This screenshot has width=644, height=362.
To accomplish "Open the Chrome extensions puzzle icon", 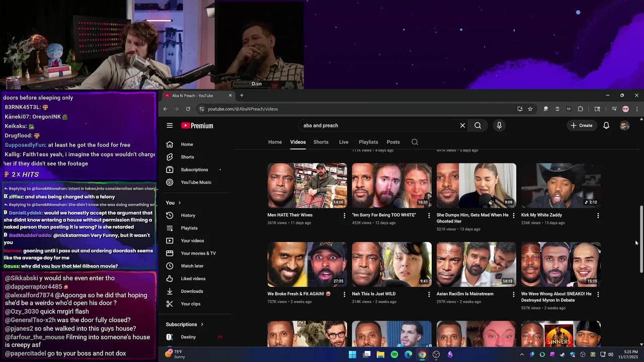I will pyautogui.click(x=580, y=109).
